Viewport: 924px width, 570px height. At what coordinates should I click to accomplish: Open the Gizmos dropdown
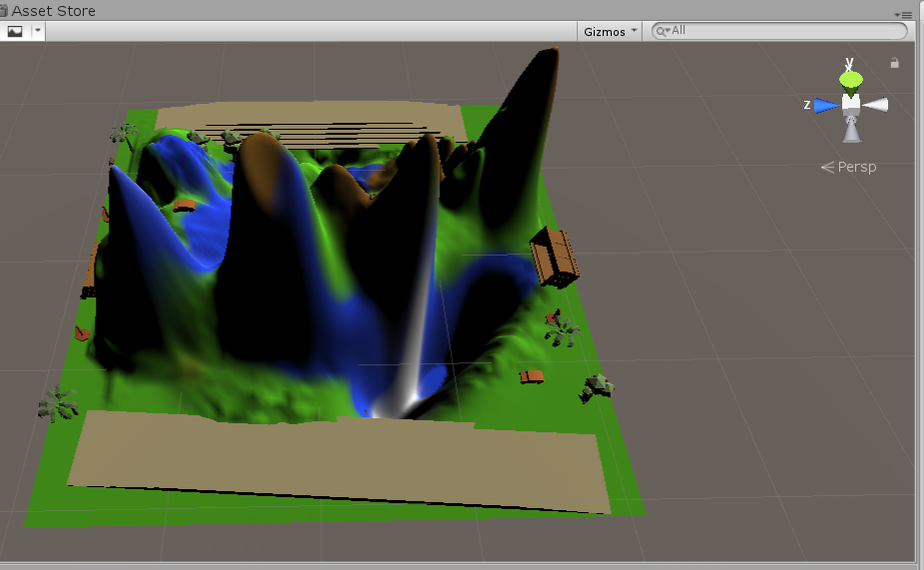610,31
